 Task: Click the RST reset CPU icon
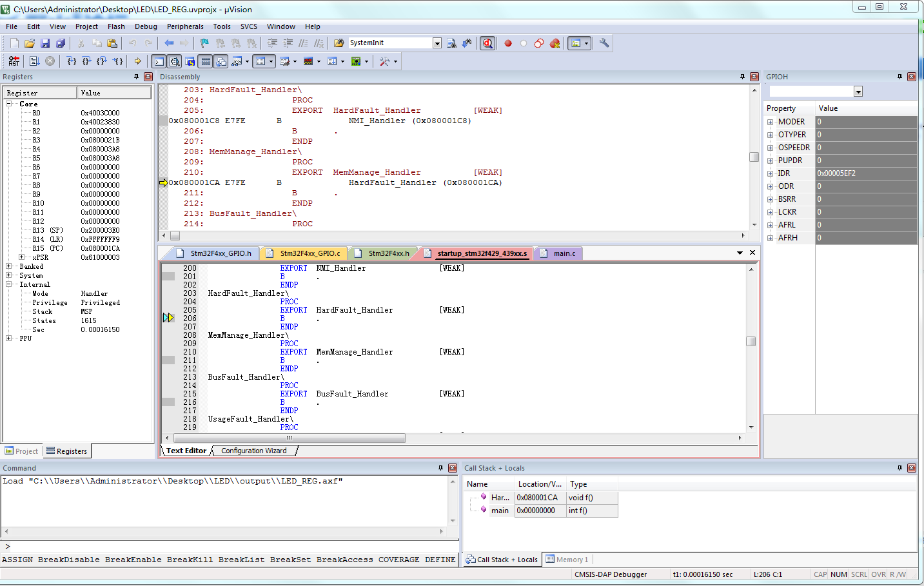(14, 61)
